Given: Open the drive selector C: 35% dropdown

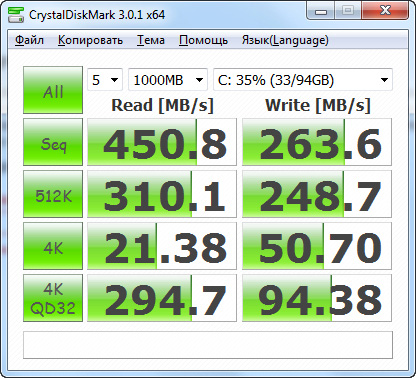Looking at the screenshot, I should pyautogui.click(x=303, y=80).
